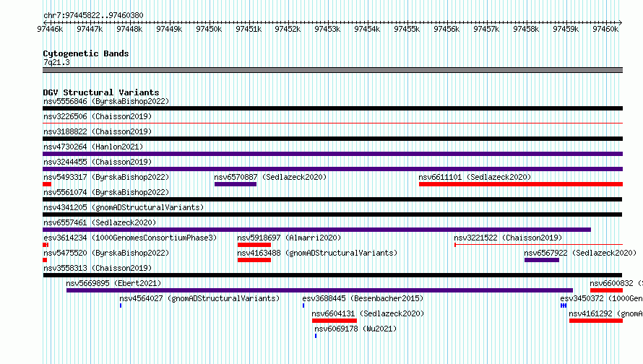Select the 7q21.3 band label
The height and width of the screenshot is (364, 643).
[x=56, y=62]
